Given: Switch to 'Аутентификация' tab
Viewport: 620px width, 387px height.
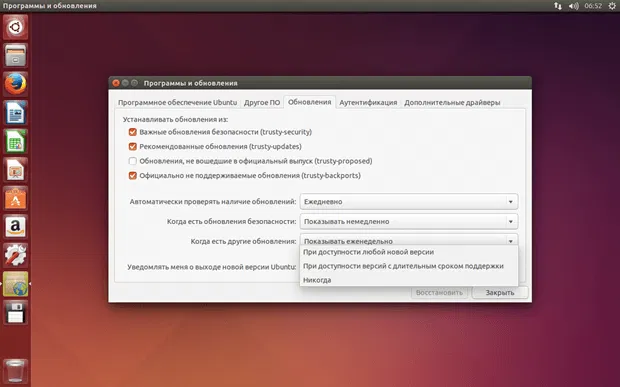Looking at the screenshot, I should (x=368, y=102).
